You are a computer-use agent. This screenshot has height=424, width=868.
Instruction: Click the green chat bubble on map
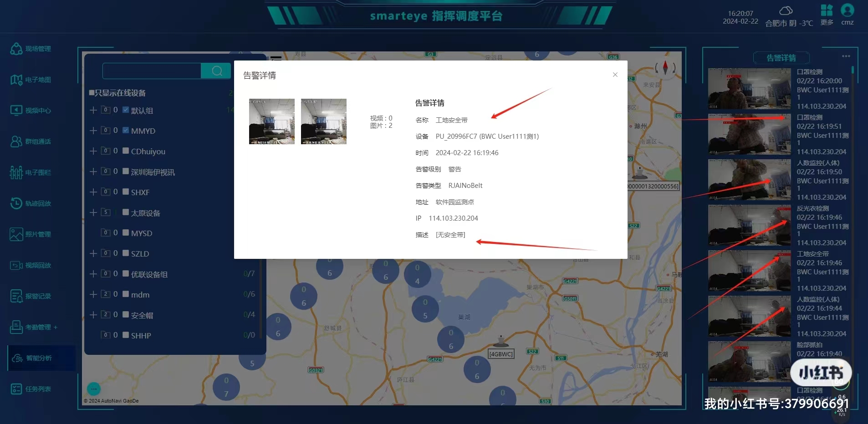pyautogui.click(x=94, y=389)
